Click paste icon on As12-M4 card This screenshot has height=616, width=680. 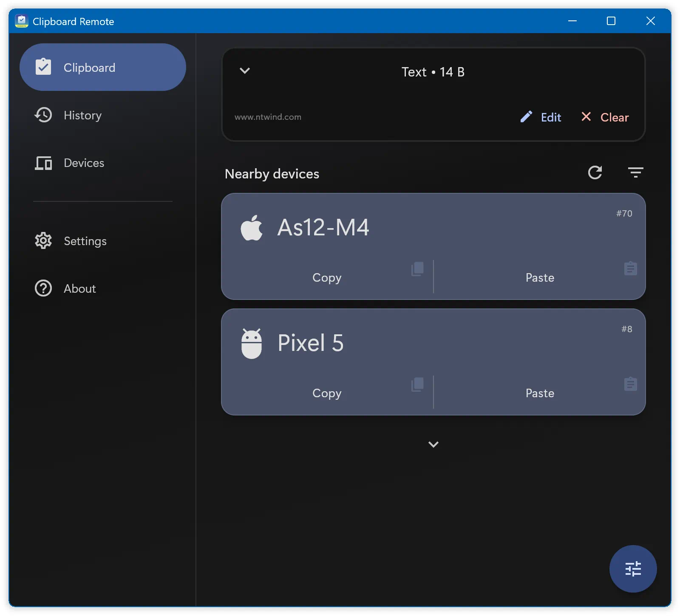631,268
